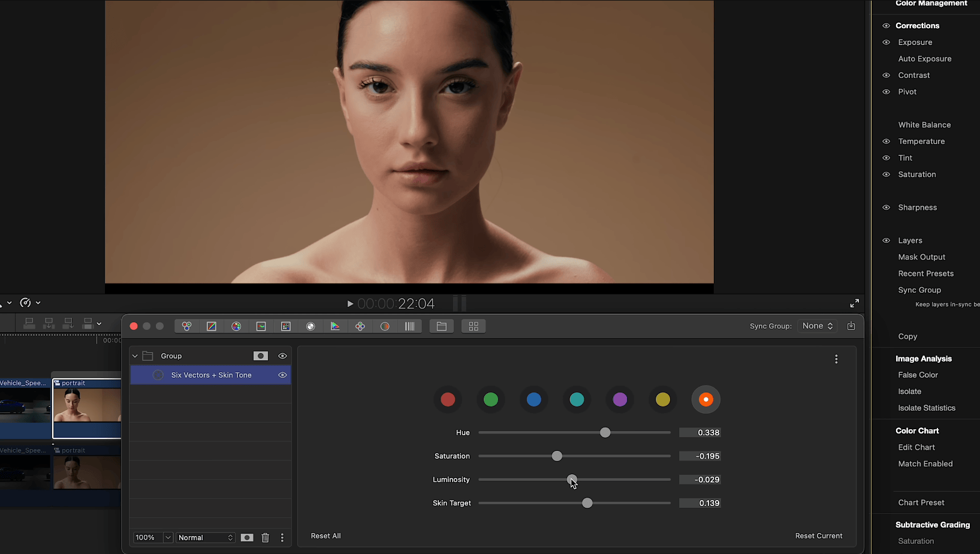Hide the Six Vectors + Skin Tone layer
The height and width of the screenshot is (554, 980).
click(282, 375)
